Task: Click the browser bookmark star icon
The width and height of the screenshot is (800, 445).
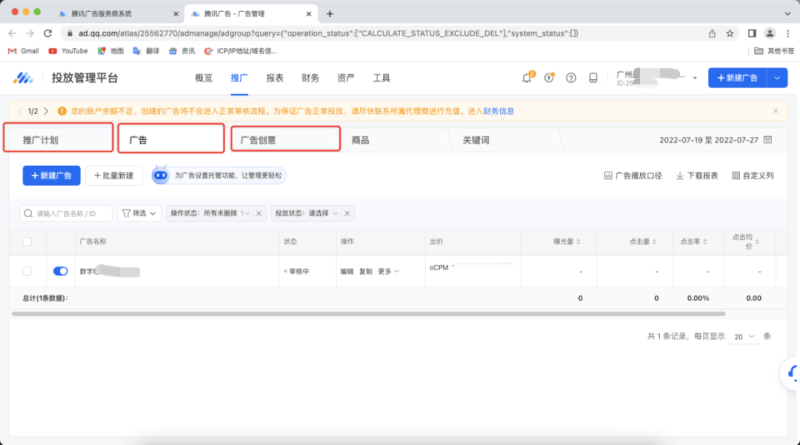Action: [x=730, y=32]
